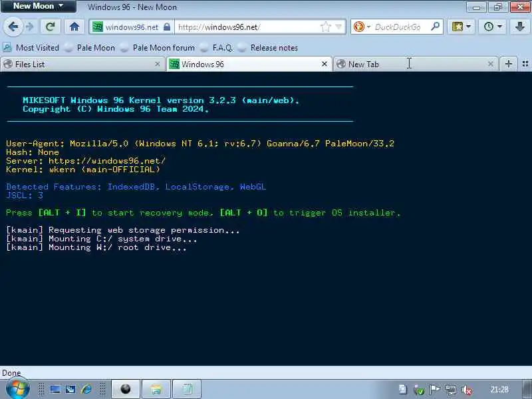Expand the URL history dropdown arrow
The height and width of the screenshot is (399, 532).
tap(338, 27)
